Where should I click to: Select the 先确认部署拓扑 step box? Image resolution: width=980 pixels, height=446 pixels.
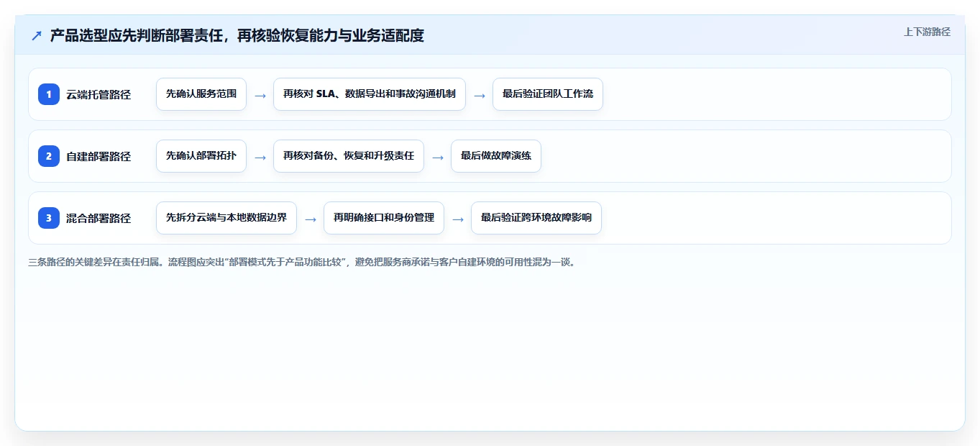(201, 156)
